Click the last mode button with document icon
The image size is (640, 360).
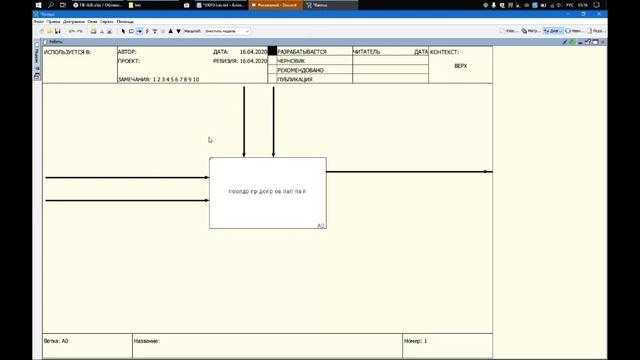pos(596,31)
